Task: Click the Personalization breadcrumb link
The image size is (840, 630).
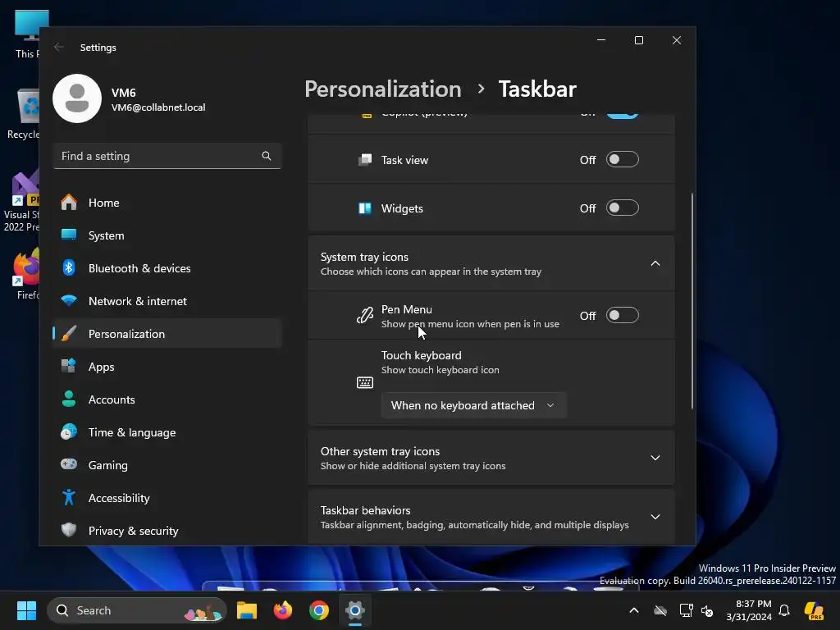Action: [382, 89]
